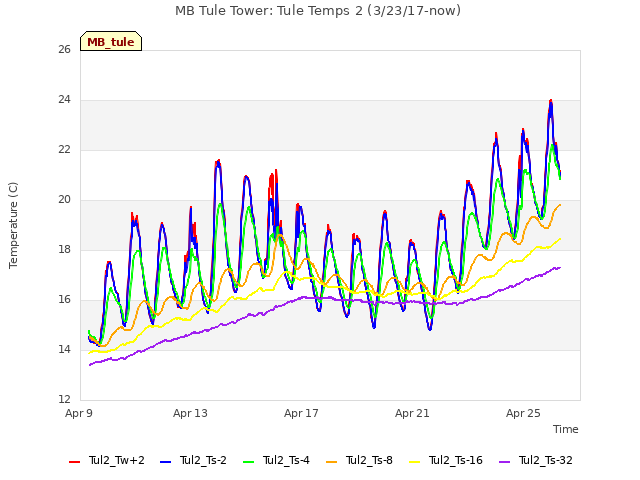Click the Time axis label
This screenshot has height=480, width=640.
point(565,429)
